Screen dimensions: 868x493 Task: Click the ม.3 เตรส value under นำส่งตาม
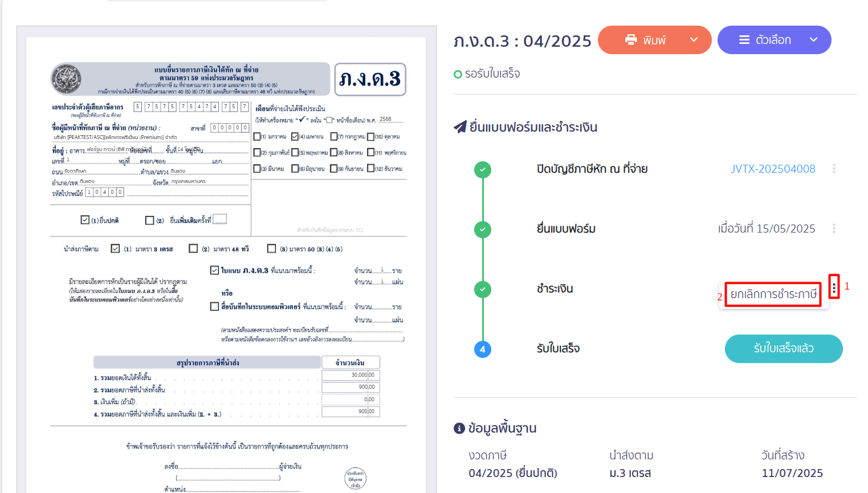pyautogui.click(x=630, y=473)
